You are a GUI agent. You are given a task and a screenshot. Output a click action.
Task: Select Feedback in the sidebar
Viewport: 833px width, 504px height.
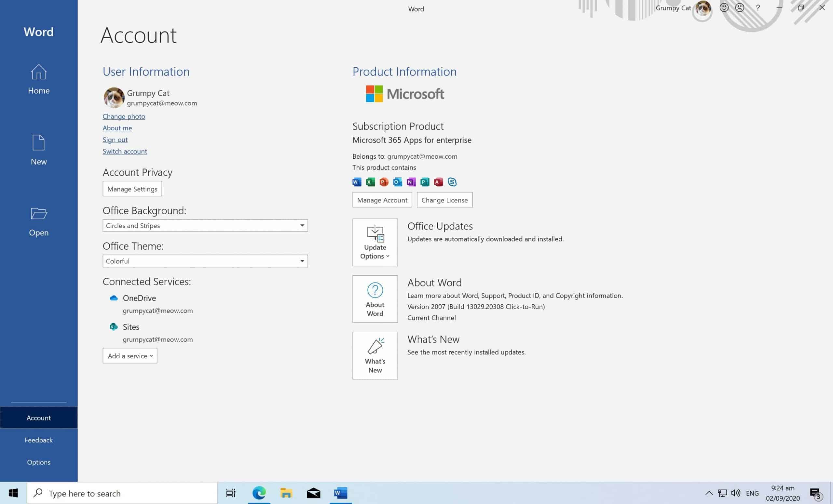tap(38, 440)
